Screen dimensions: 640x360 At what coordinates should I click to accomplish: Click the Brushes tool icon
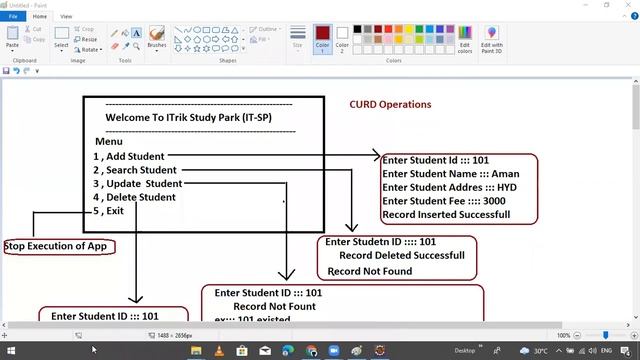click(157, 33)
